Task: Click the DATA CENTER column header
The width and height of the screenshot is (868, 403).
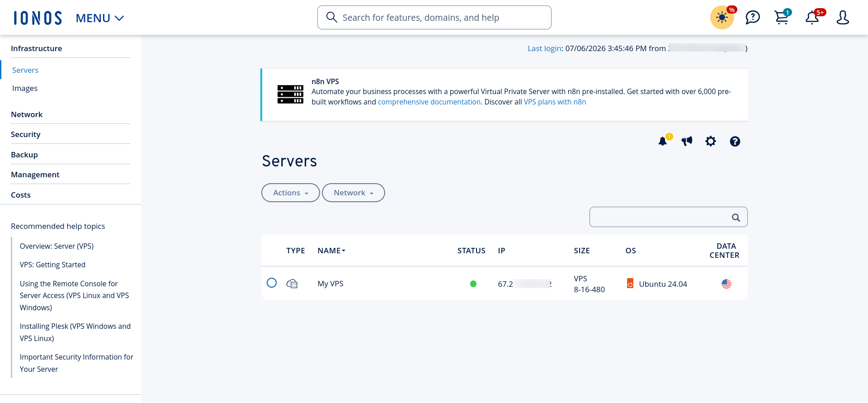Action: click(x=725, y=251)
